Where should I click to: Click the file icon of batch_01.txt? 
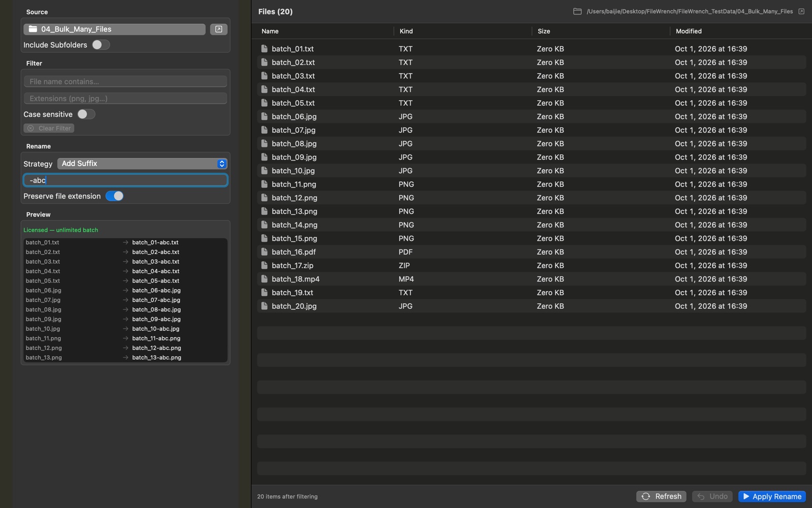click(x=264, y=49)
